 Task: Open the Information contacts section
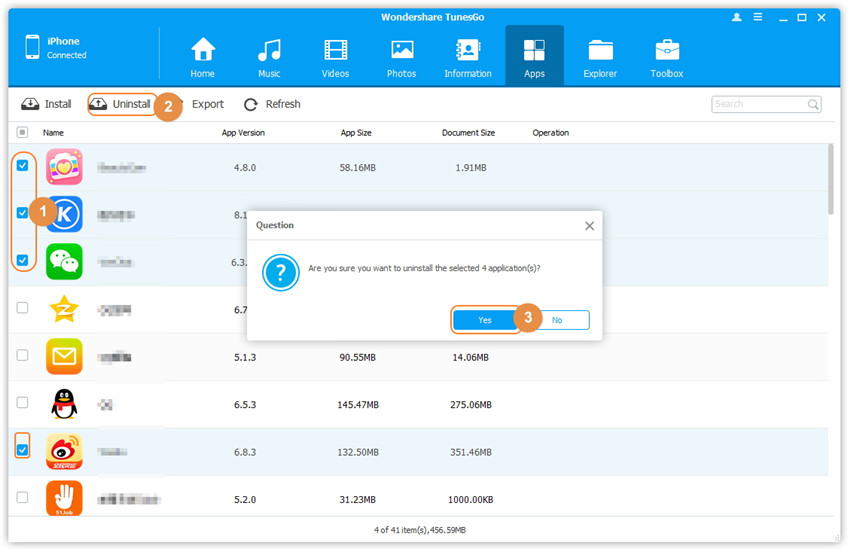(468, 57)
